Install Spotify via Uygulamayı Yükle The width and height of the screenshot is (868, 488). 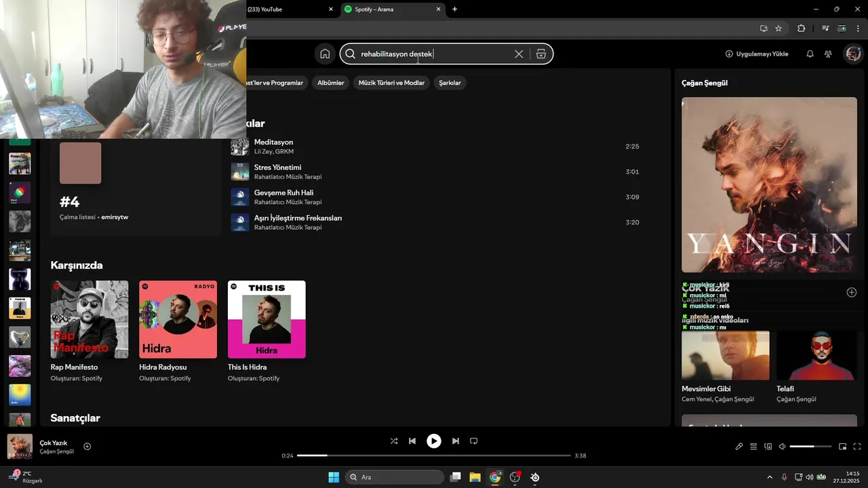(x=757, y=54)
